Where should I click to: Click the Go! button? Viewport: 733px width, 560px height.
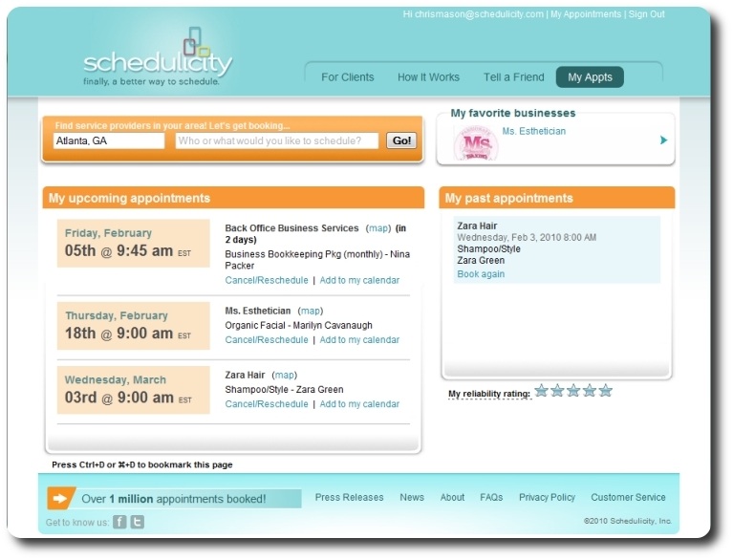point(401,140)
